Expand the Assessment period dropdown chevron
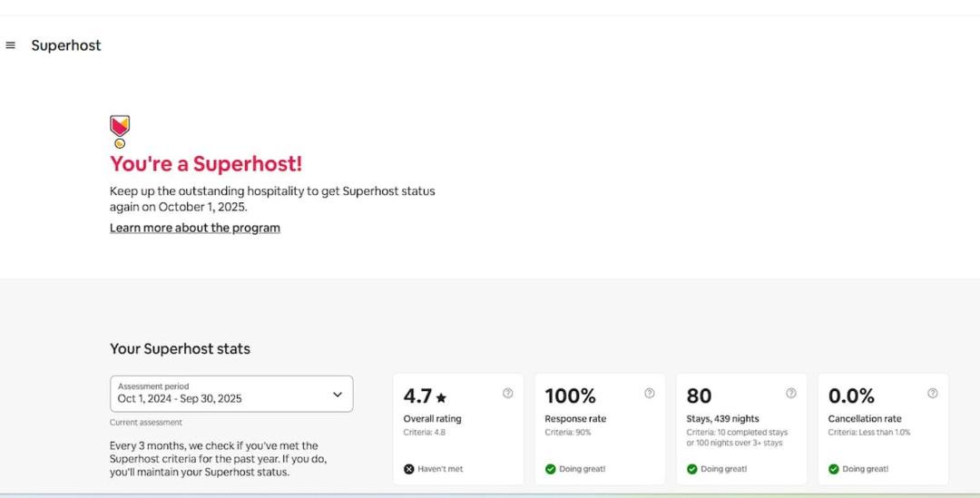This screenshot has height=498, width=980. tap(338, 395)
